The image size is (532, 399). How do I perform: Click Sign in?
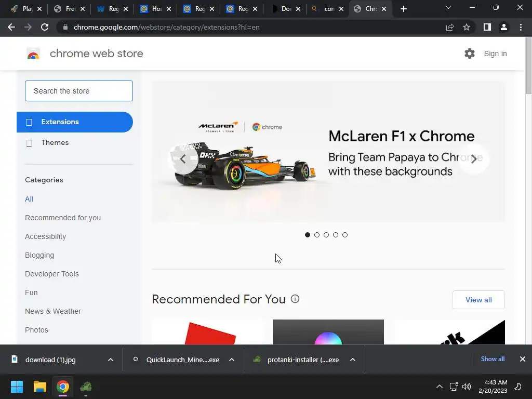tap(495, 54)
